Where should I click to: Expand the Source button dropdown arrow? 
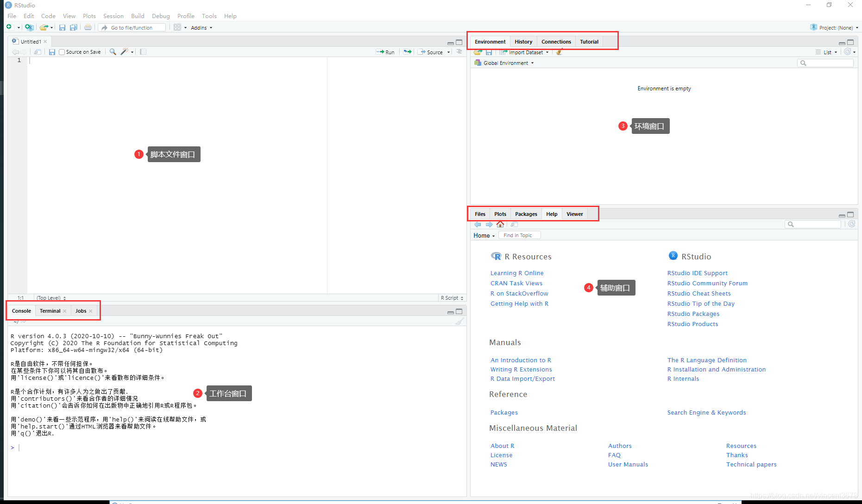tap(448, 52)
